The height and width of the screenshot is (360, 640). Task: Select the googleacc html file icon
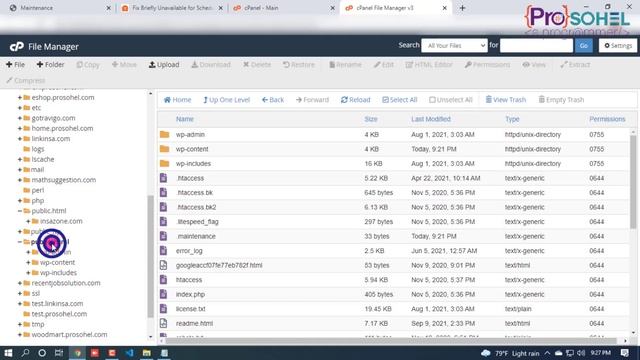(x=164, y=265)
